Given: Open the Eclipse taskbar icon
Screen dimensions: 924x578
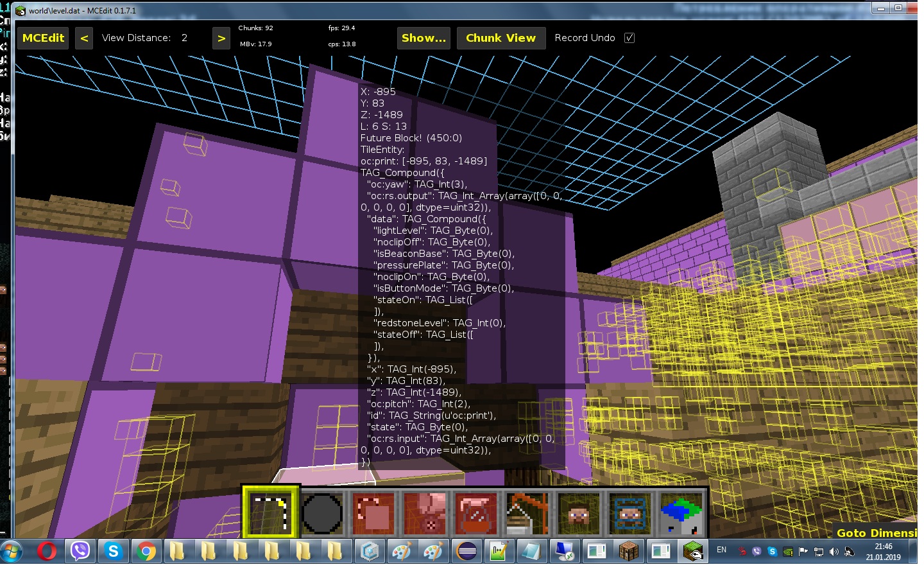Looking at the screenshot, I should (466, 551).
